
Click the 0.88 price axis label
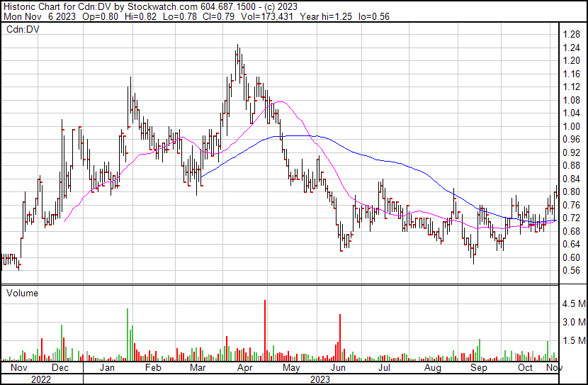(571, 165)
